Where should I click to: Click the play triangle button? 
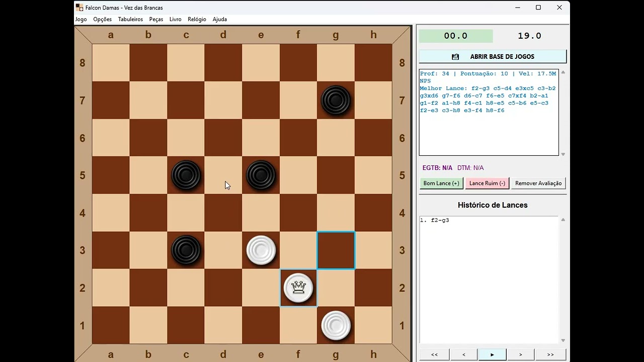(x=492, y=354)
